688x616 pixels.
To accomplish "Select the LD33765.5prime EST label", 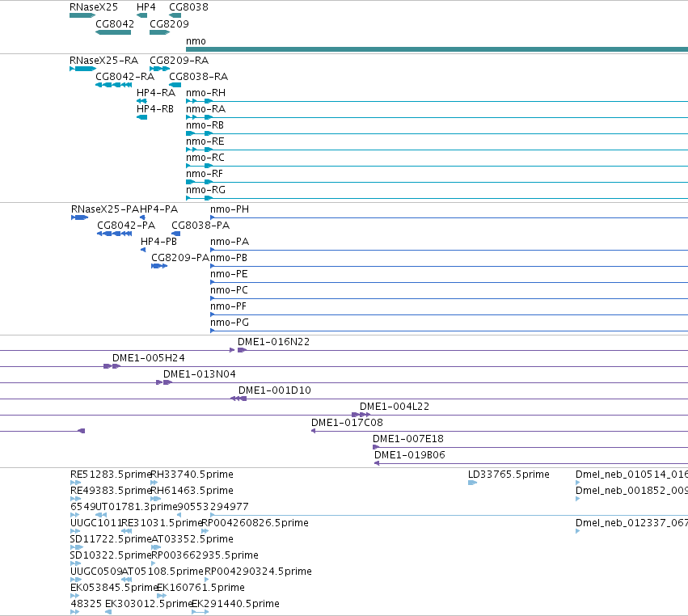I will pos(509,475).
